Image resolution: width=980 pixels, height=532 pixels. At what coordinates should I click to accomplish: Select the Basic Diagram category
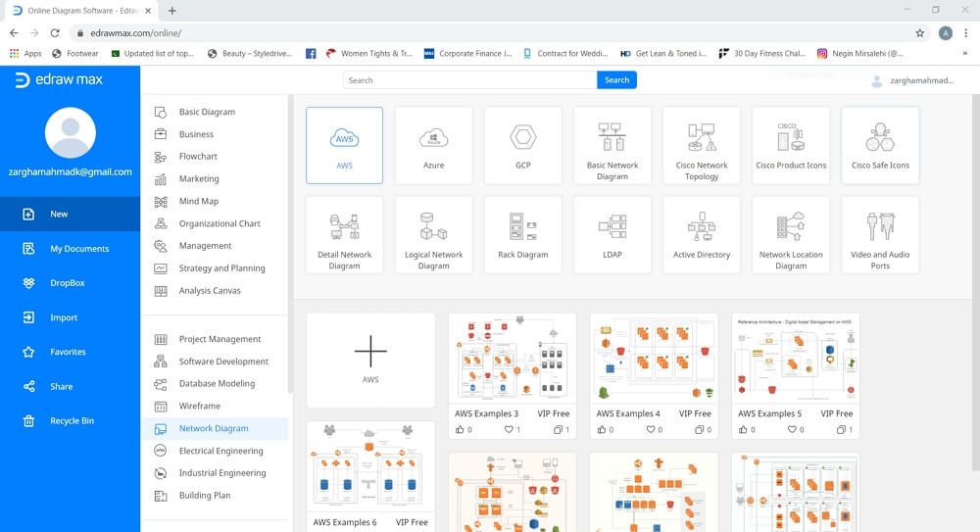click(x=215, y=112)
